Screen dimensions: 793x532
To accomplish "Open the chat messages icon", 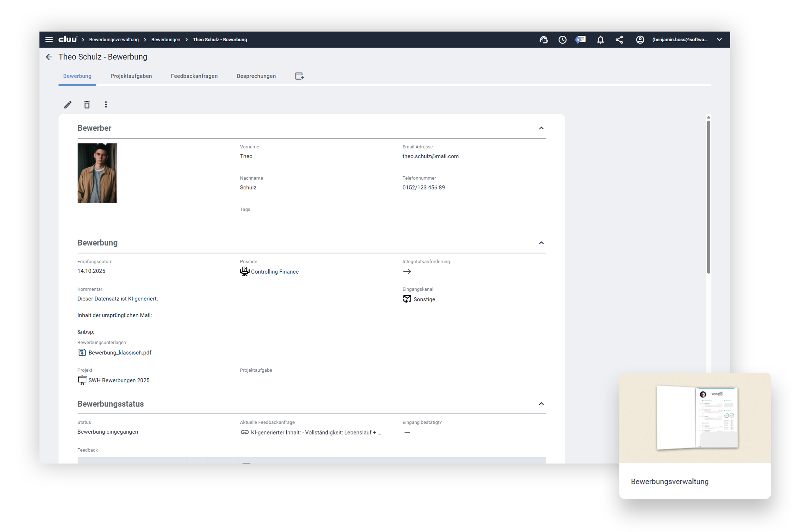I will (x=581, y=40).
